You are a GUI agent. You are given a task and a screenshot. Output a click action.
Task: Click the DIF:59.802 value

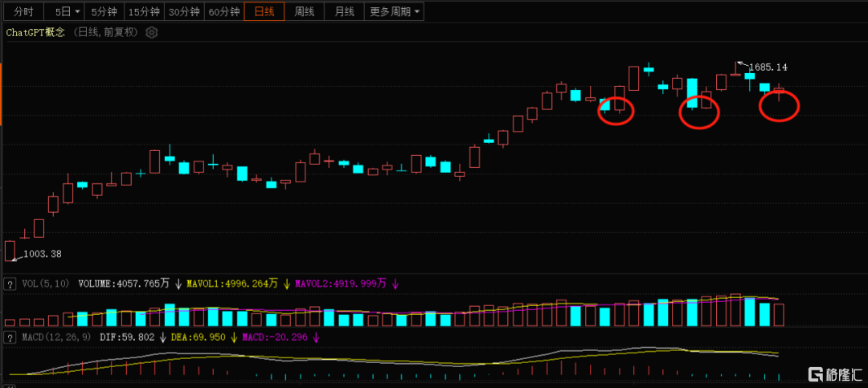click(129, 337)
